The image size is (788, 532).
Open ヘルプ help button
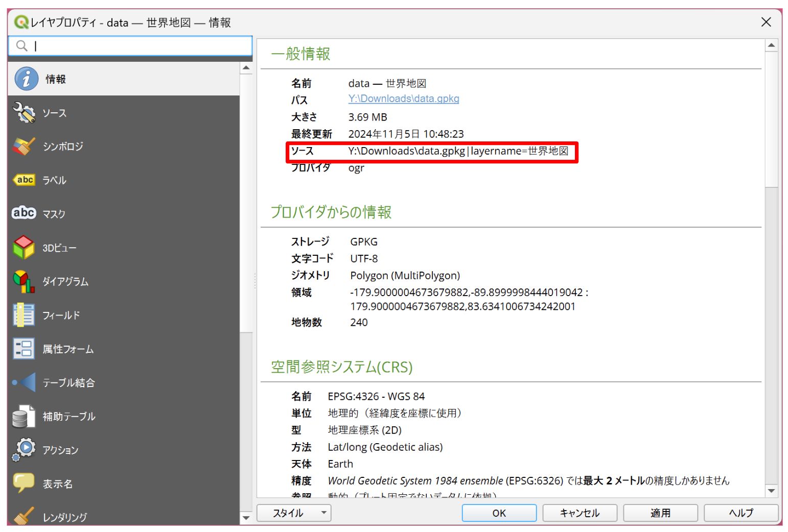(x=741, y=513)
